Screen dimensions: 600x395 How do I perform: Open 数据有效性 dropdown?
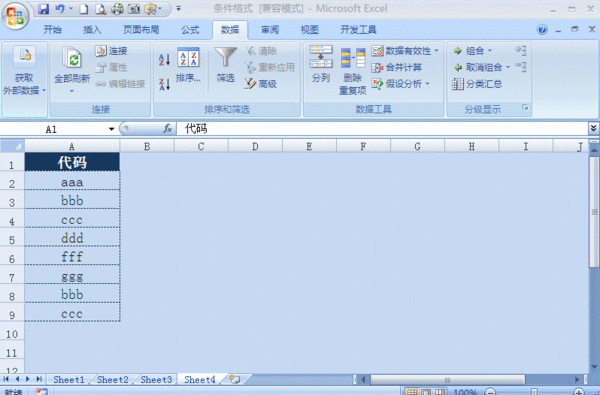click(x=406, y=51)
